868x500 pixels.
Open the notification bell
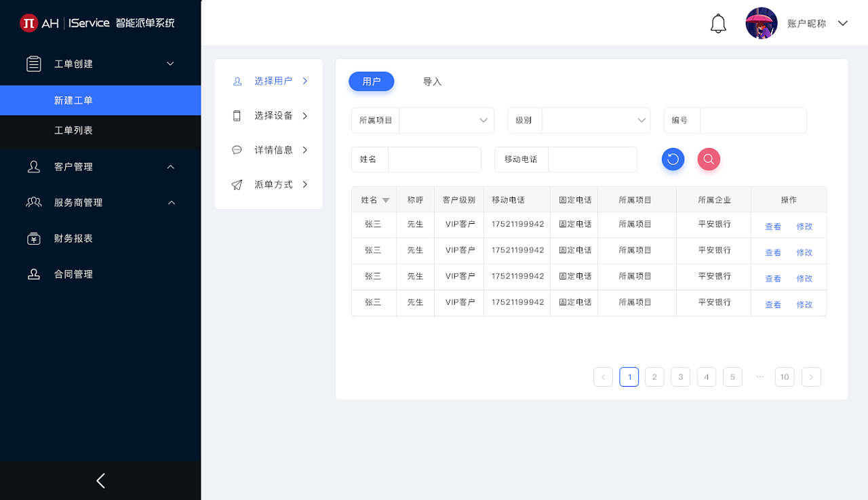(x=718, y=22)
